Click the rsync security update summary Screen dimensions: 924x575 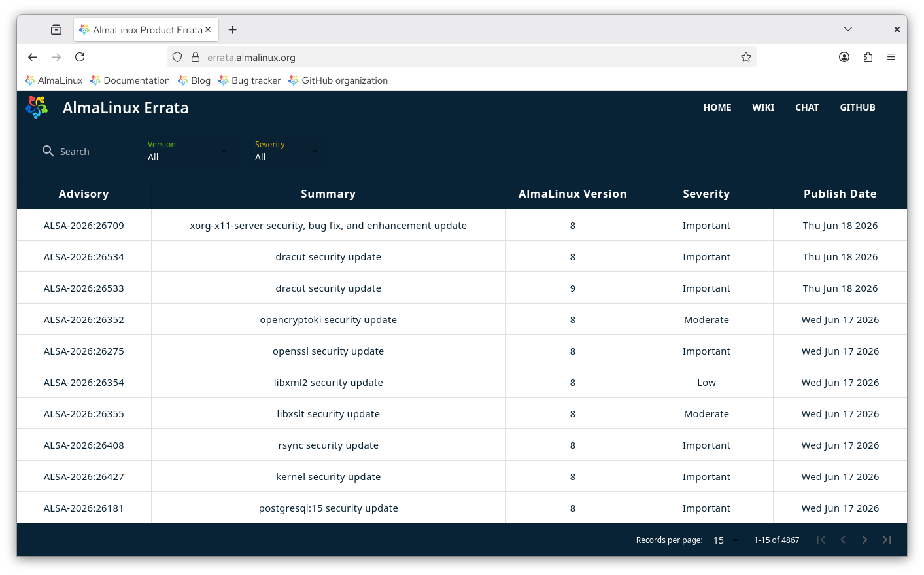[x=328, y=445]
